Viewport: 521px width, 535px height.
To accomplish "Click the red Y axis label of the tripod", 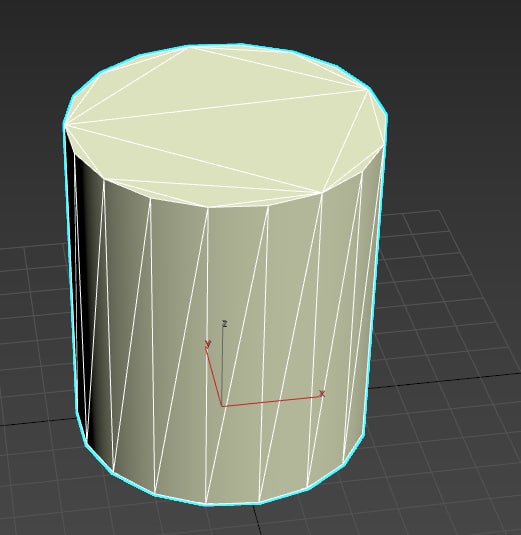I will click(x=207, y=344).
